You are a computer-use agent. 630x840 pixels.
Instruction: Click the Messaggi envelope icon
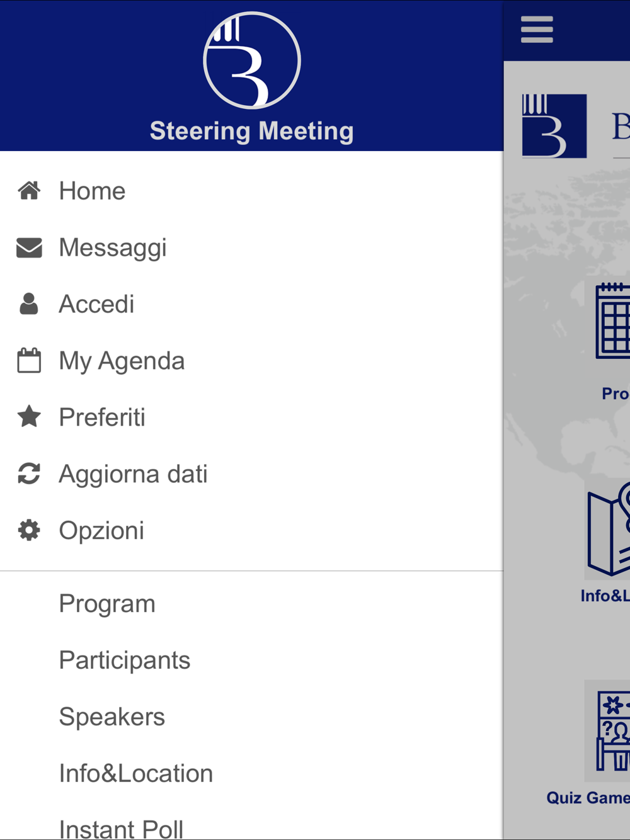pyautogui.click(x=29, y=247)
